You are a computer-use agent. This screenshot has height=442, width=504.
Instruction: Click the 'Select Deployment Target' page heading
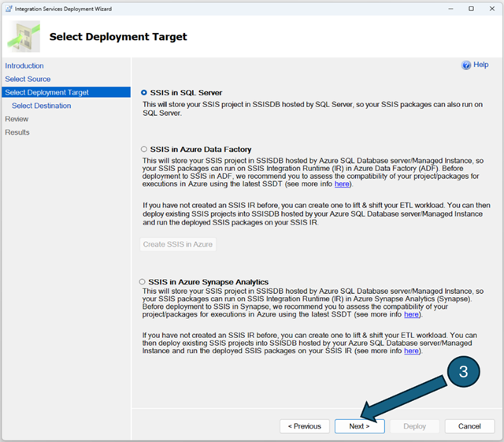tap(118, 37)
